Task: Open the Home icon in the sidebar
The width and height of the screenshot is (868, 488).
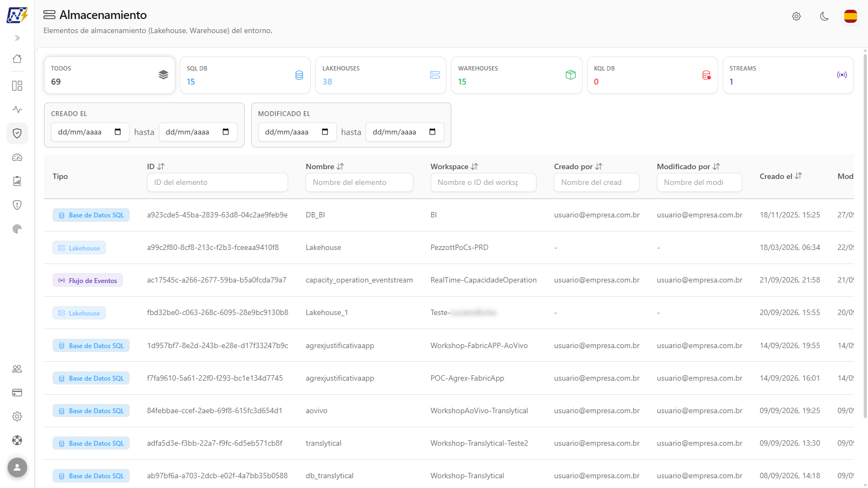Action: (17, 59)
